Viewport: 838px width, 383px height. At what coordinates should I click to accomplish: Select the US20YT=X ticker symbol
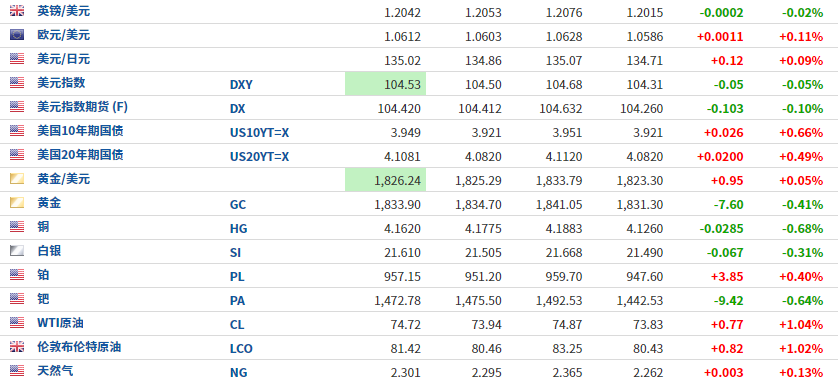coord(259,157)
